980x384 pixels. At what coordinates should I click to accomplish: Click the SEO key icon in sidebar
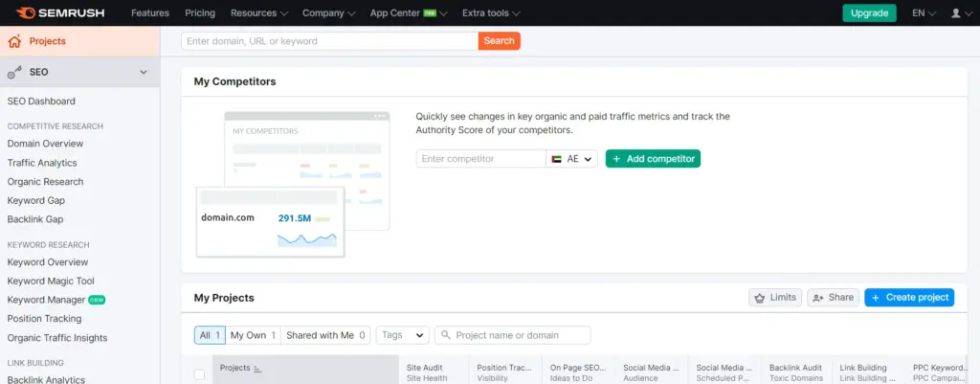point(14,73)
